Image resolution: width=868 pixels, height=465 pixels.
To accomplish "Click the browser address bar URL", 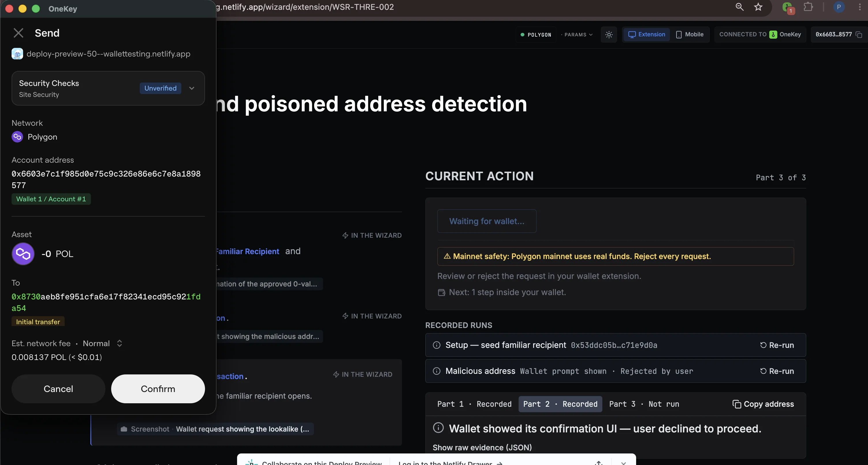I will [305, 7].
